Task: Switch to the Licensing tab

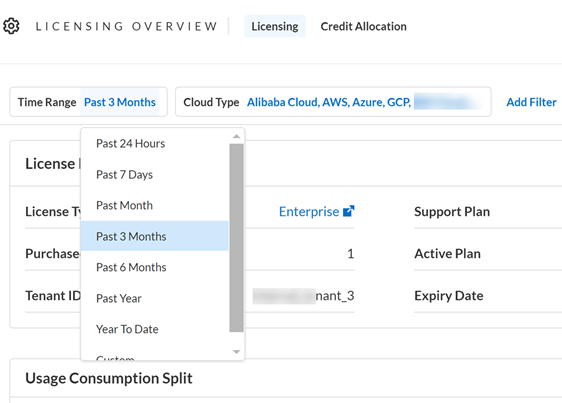Action: click(275, 26)
